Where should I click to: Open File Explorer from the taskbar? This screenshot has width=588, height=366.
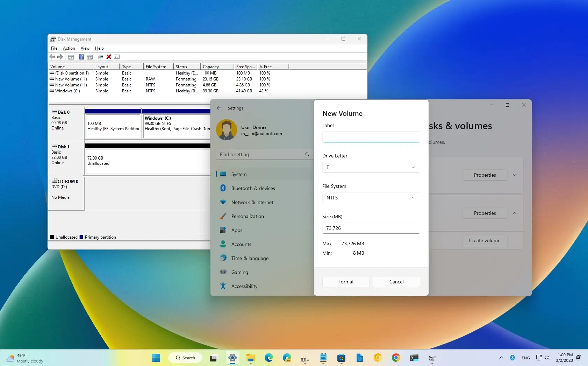click(x=250, y=358)
